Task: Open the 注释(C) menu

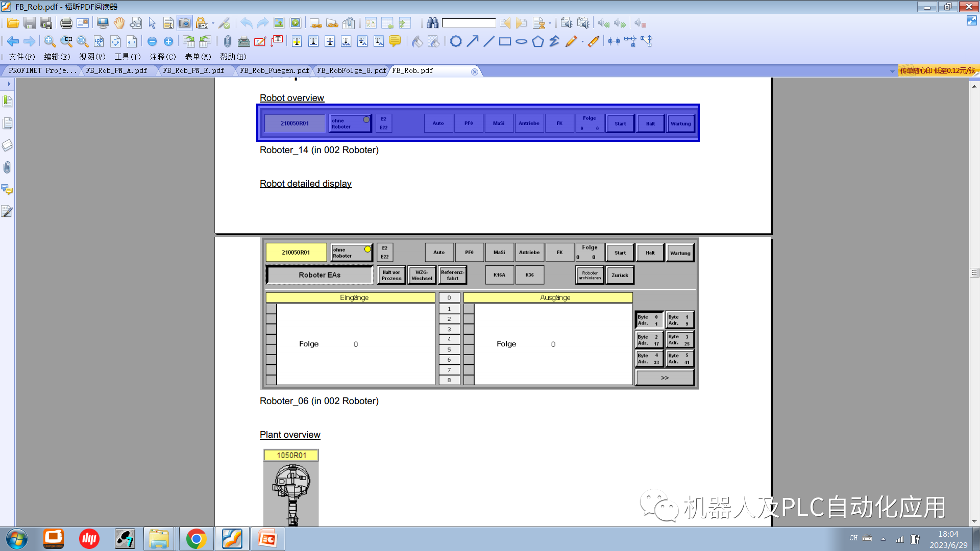Action: pos(162,57)
